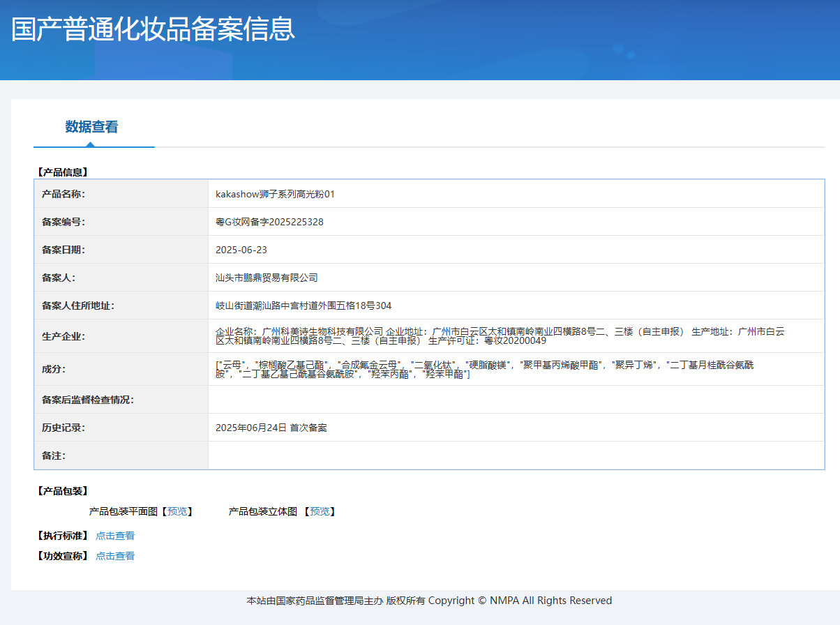
Task: Click the 备注 row label
Action: (54, 455)
